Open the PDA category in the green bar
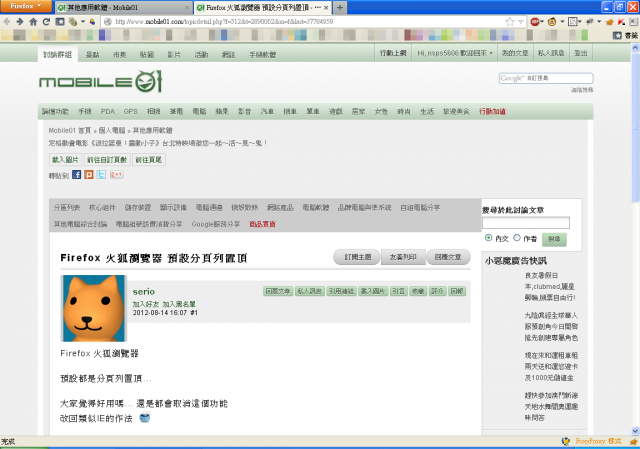 pyautogui.click(x=108, y=111)
